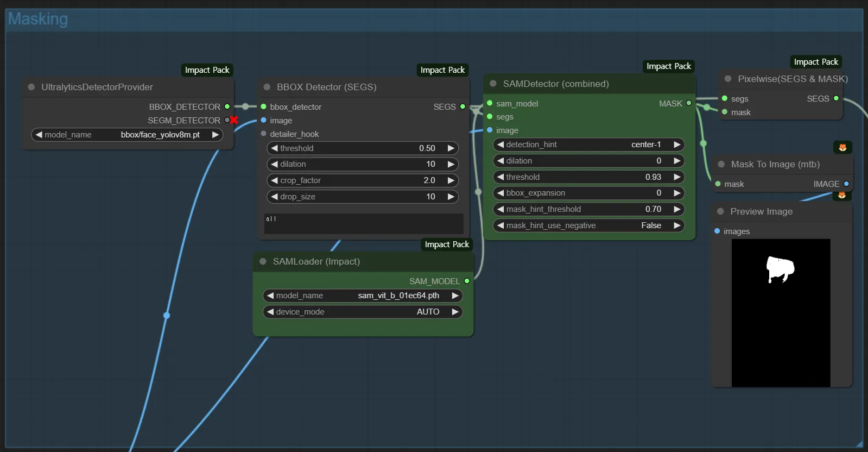
Task: Decrease BBOX Detector dilation with left arrow
Action: coord(275,164)
